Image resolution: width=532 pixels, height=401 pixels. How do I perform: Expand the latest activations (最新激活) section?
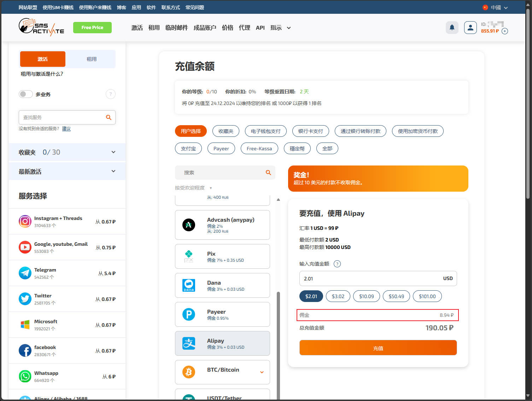(113, 172)
